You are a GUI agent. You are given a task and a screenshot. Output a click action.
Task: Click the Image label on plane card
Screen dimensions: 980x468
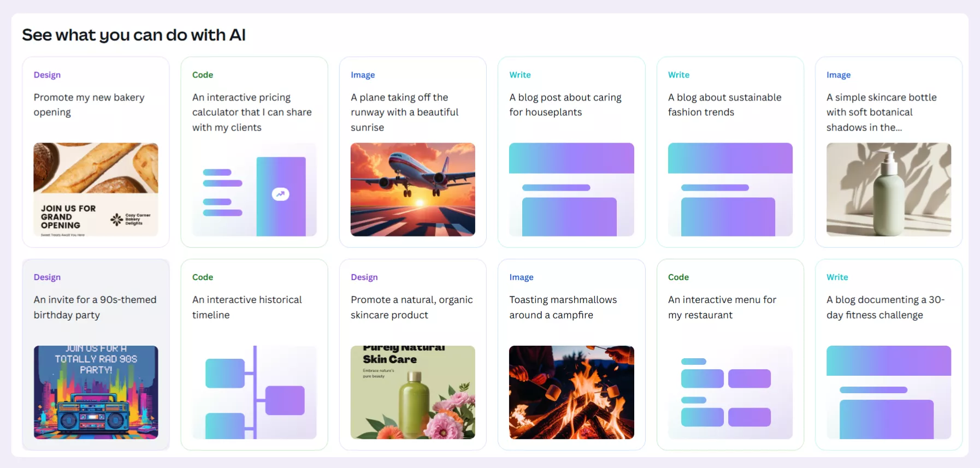pos(363,75)
